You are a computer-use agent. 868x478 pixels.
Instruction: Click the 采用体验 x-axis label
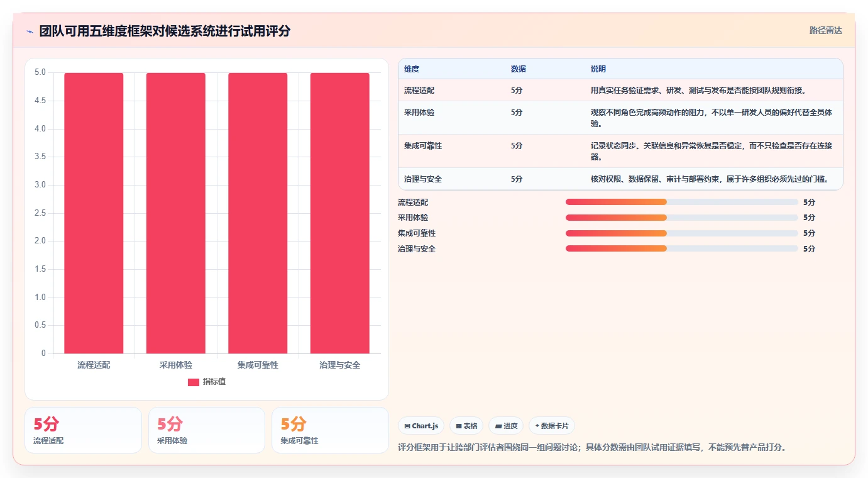(176, 365)
